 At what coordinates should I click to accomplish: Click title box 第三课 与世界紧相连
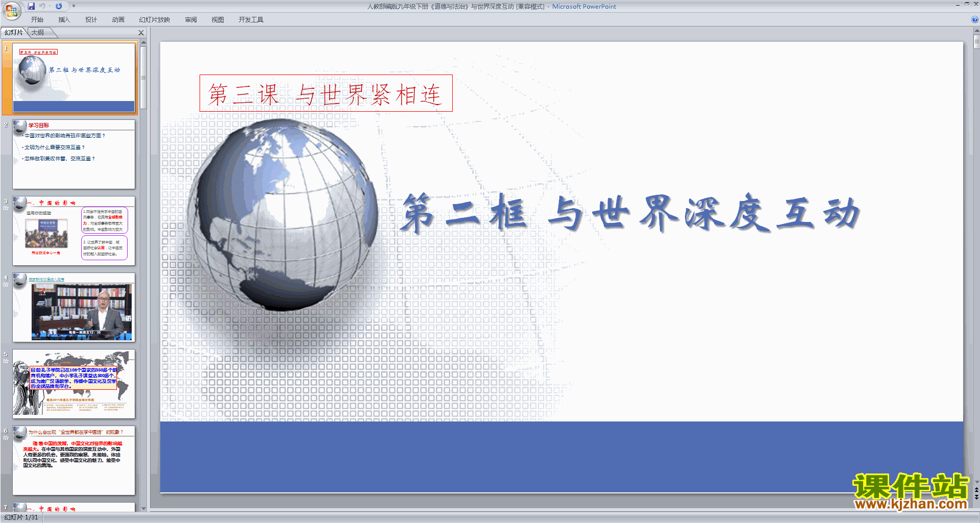tap(326, 93)
